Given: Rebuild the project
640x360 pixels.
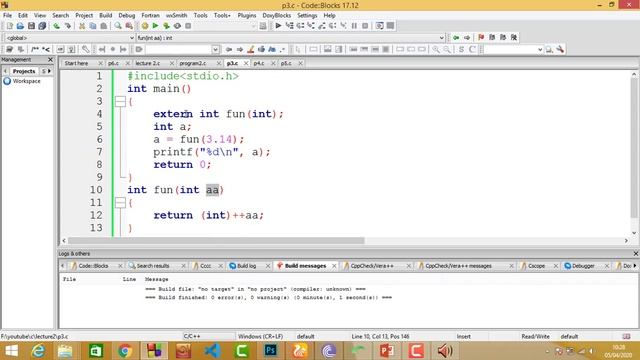Looking at the screenshot, I should [x=177, y=26].
